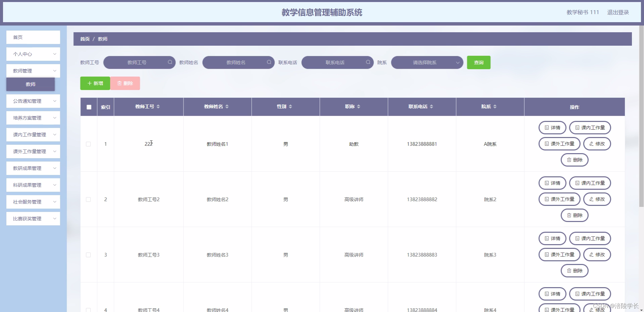Toggle the select-all checkbox in table header
Screen dimensions: 644x312
[x=89, y=107]
